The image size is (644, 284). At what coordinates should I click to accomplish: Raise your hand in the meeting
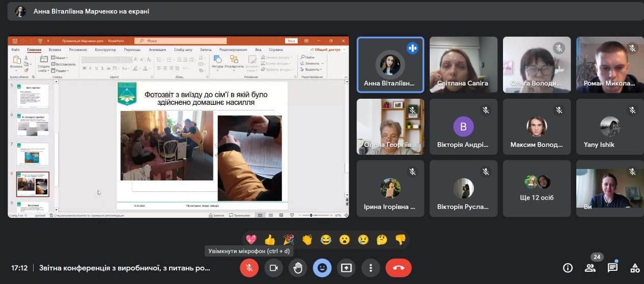click(298, 268)
